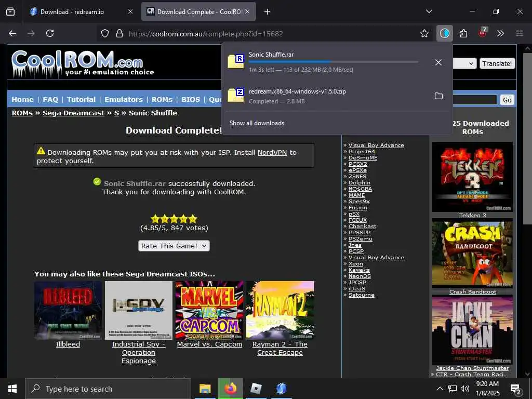Click the Sonic Shuffle.rar file icon
Image resolution: width=532 pixels, height=399 pixels.
pyautogui.click(x=236, y=61)
